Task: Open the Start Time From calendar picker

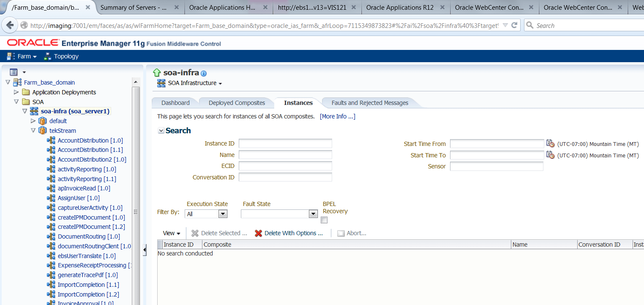Action: 550,144
